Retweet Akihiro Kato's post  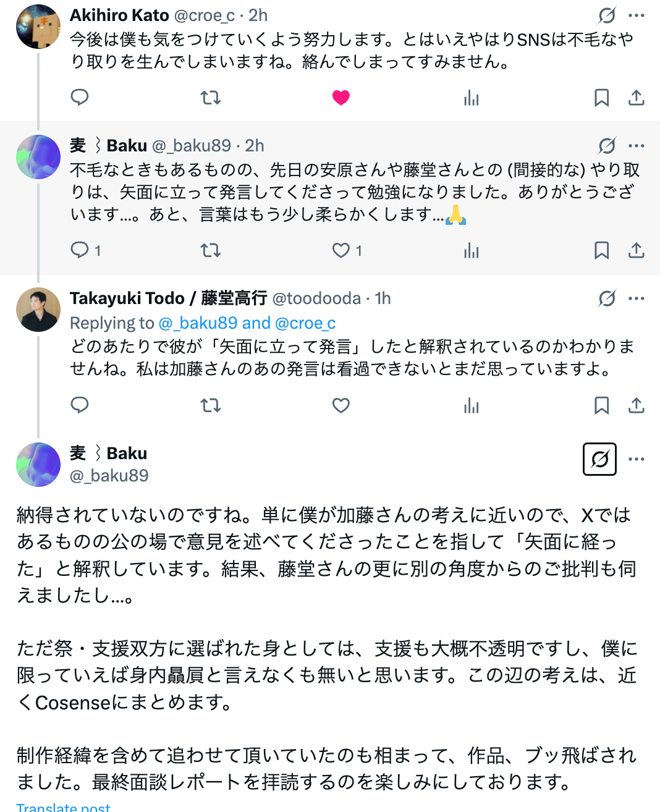(x=211, y=98)
